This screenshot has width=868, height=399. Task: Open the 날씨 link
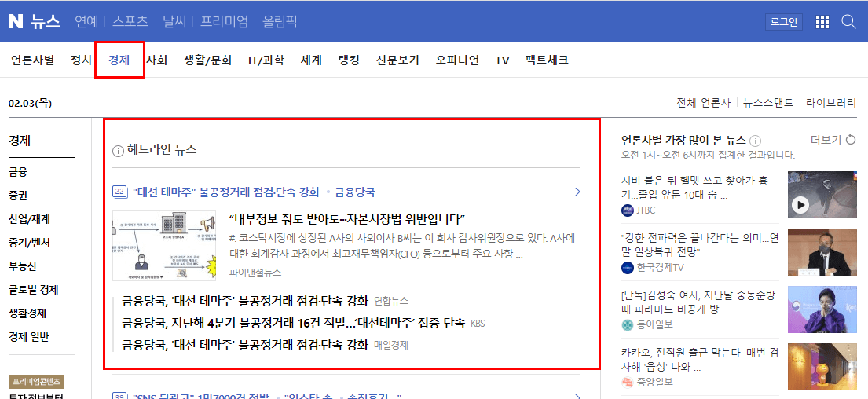click(x=174, y=21)
